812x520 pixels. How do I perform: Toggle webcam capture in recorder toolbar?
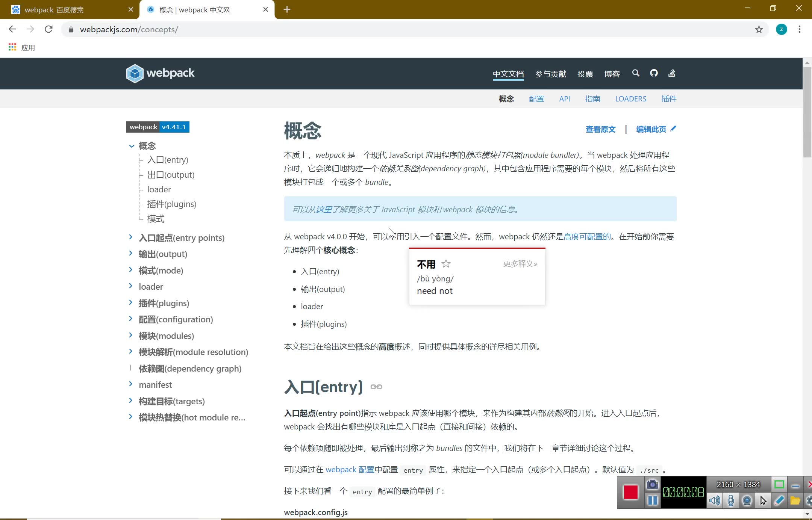[x=747, y=500]
